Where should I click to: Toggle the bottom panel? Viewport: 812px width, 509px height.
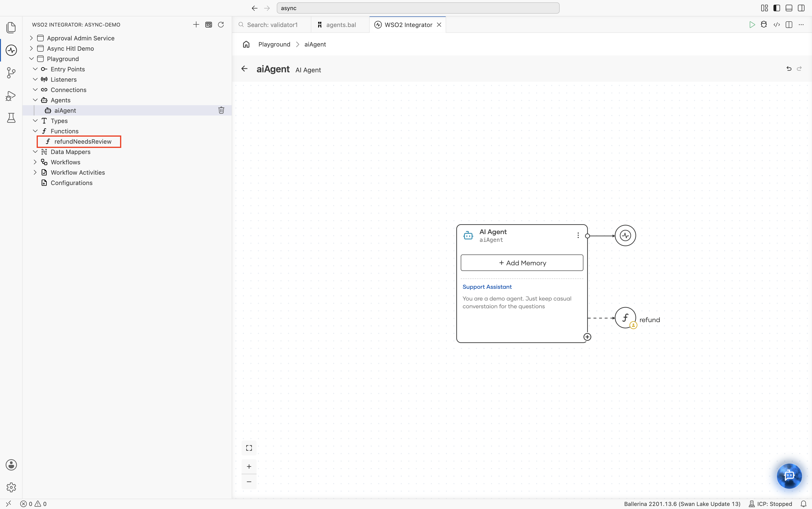pyautogui.click(x=789, y=8)
